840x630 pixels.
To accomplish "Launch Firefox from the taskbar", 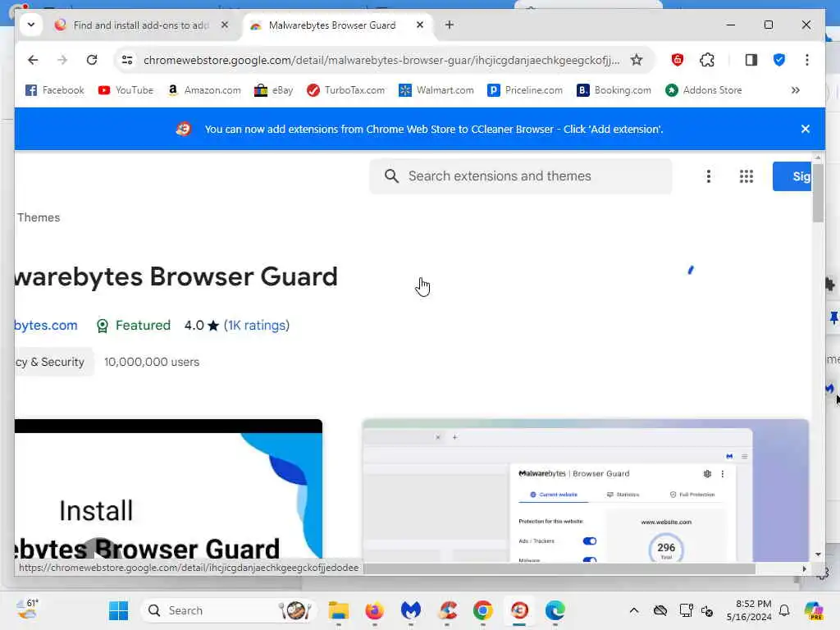I will [374, 610].
